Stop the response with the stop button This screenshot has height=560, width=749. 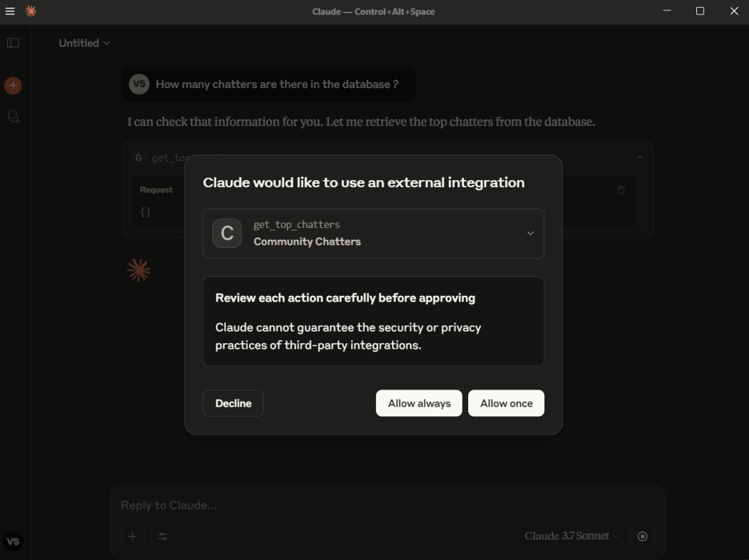coord(642,536)
